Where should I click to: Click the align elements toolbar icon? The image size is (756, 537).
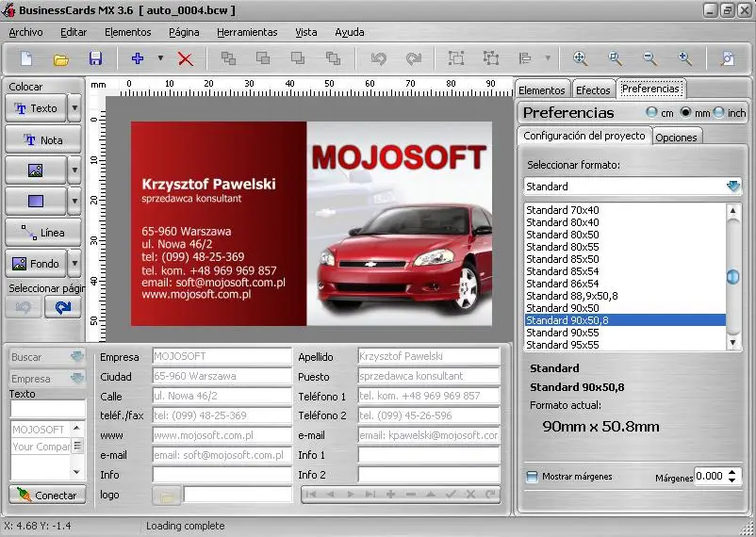(x=525, y=58)
